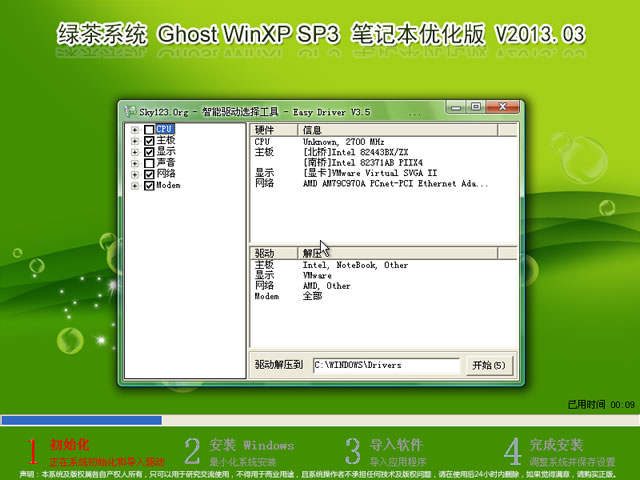Viewport: 640px width, 480px height.
Task: Click the Easy Driver title bar icon
Action: [128, 109]
